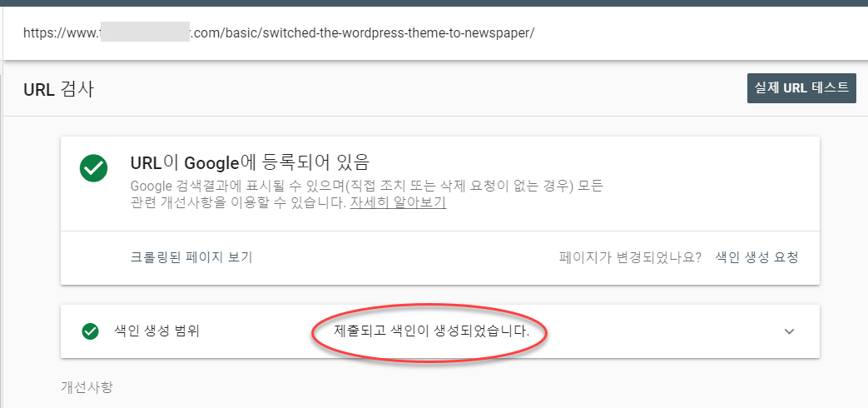Click the text 제출되고 색인이 생성되었습니다.
Image resolution: width=868 pixels, height=408 pixels.
pos(432,331)
